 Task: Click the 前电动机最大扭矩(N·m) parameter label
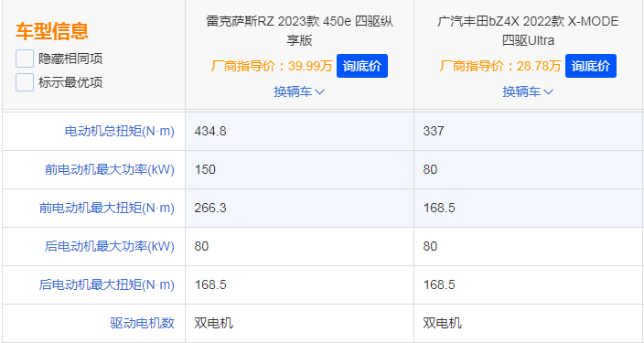pos(107,208)
